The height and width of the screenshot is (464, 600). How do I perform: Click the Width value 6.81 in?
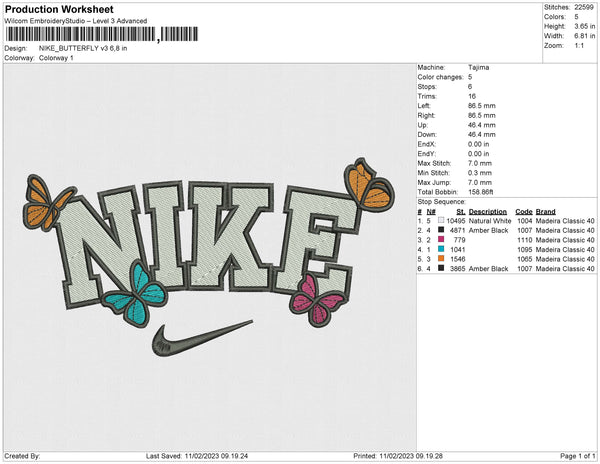[584, 36]
